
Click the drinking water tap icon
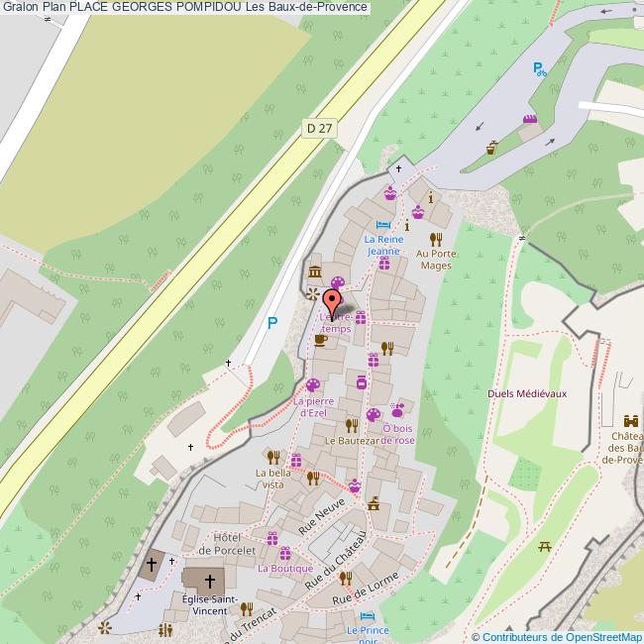pos(492,149)
